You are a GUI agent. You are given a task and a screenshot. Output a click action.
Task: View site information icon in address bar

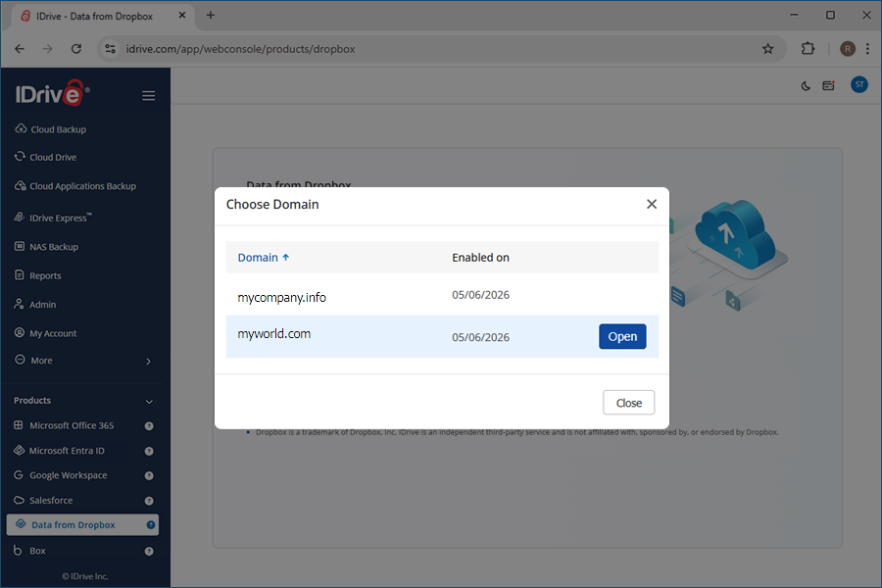(x=110, y=49)
